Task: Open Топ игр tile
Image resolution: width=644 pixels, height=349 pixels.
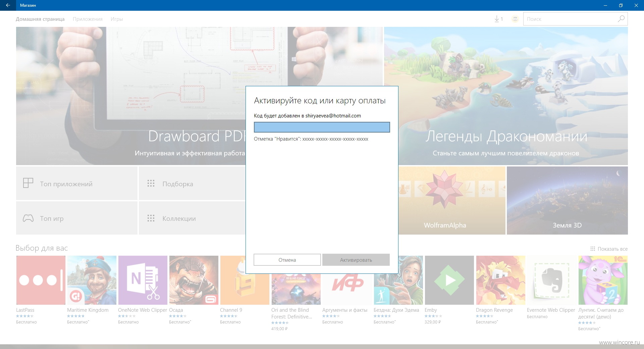Action: click(77, 218)
